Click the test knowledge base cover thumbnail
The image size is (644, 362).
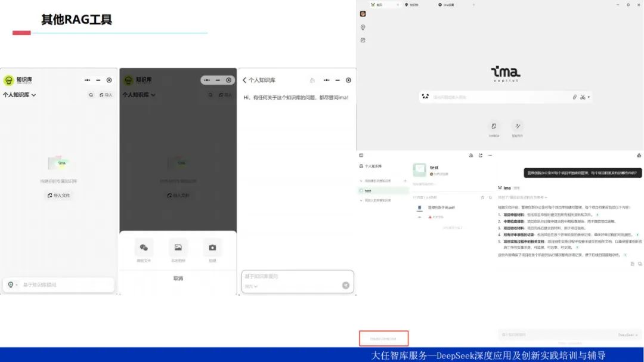click(419, 169)
